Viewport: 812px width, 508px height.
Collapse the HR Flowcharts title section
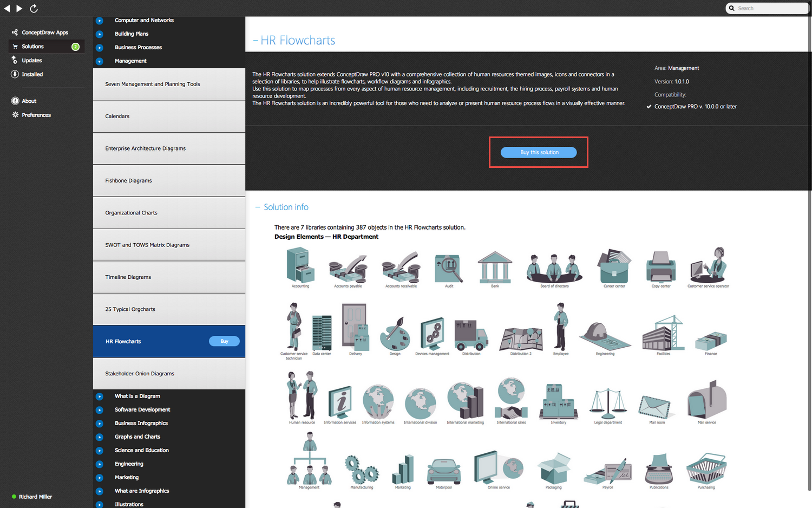(x=256, y=41)
